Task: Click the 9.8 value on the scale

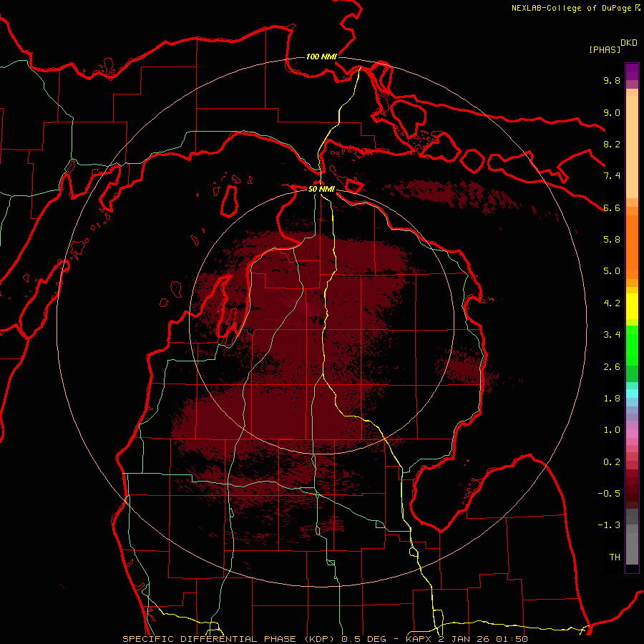Action: coord(612,80)
